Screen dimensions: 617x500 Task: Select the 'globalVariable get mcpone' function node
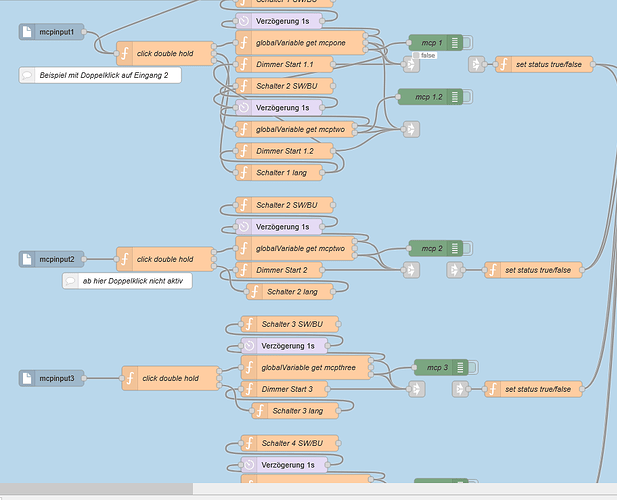pos(300,43)
